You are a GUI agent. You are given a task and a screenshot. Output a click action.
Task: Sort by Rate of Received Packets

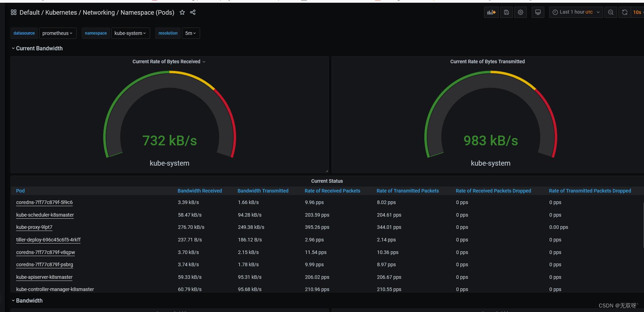332,191
